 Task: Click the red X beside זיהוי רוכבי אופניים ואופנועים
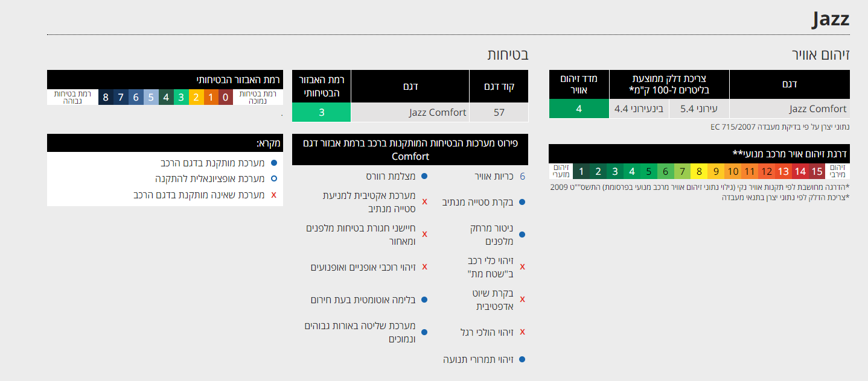coord(424,267)
